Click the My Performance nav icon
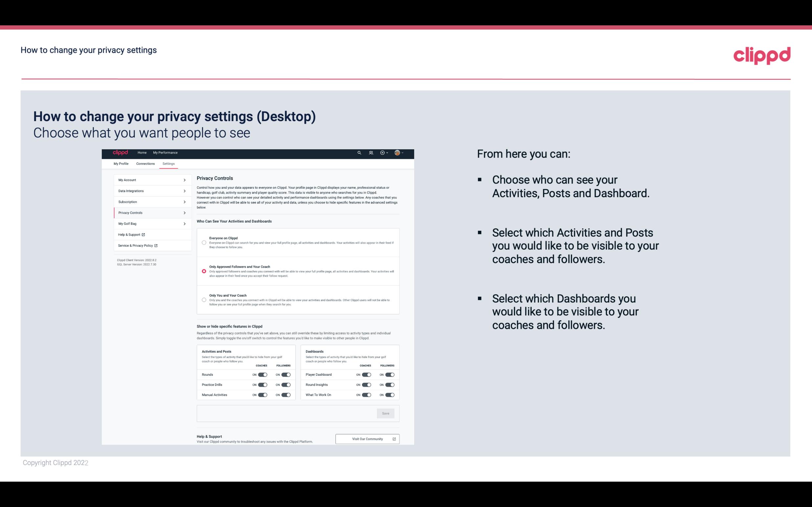The image size is (812, 507). (x=166, y=153)
